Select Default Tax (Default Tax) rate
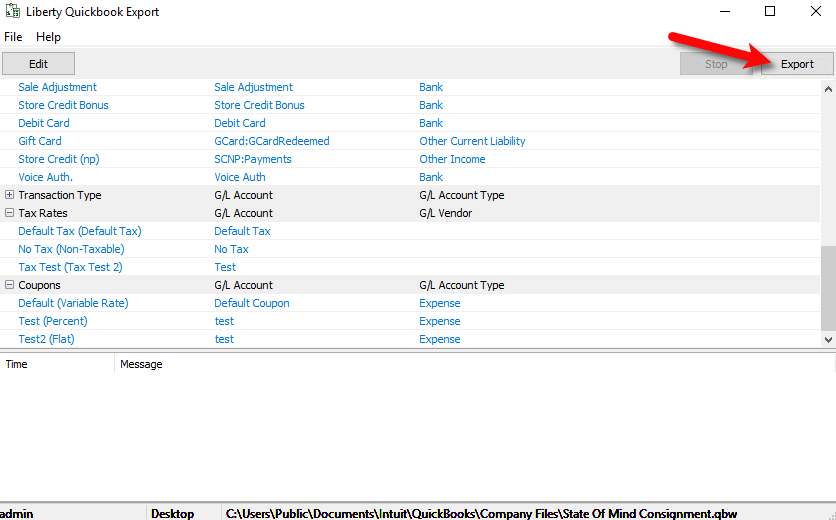836x520 pixels. pyautogui.click(x=79, y=231)
